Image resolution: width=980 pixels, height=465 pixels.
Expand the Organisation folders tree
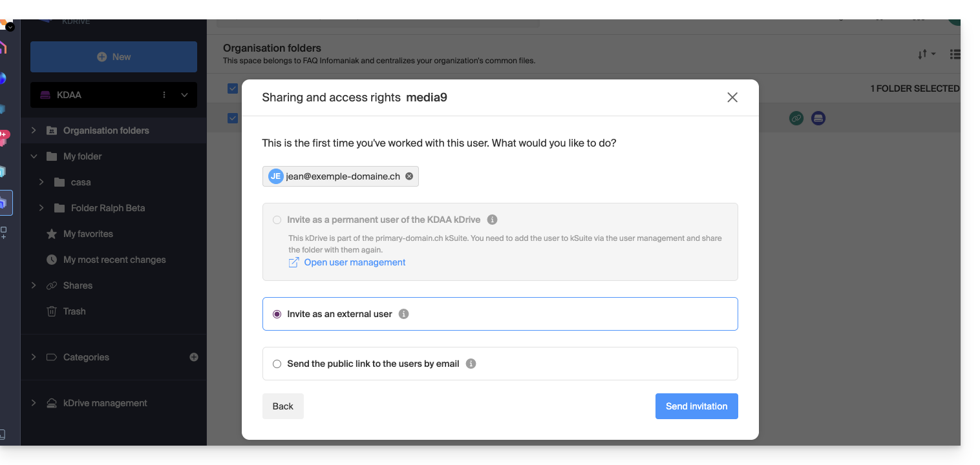pyautogui.click(x=34, y=130)
